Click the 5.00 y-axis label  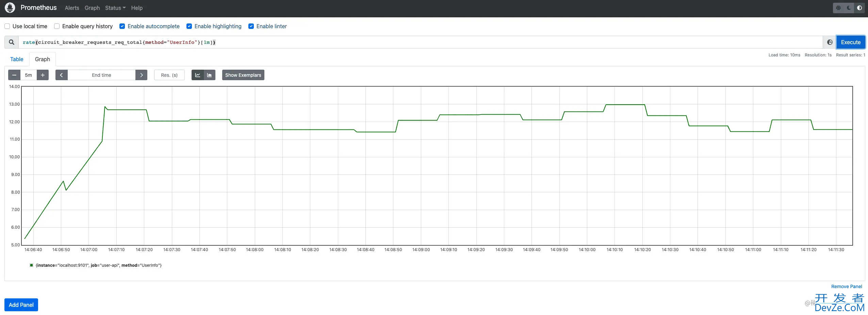pos(15,245)
